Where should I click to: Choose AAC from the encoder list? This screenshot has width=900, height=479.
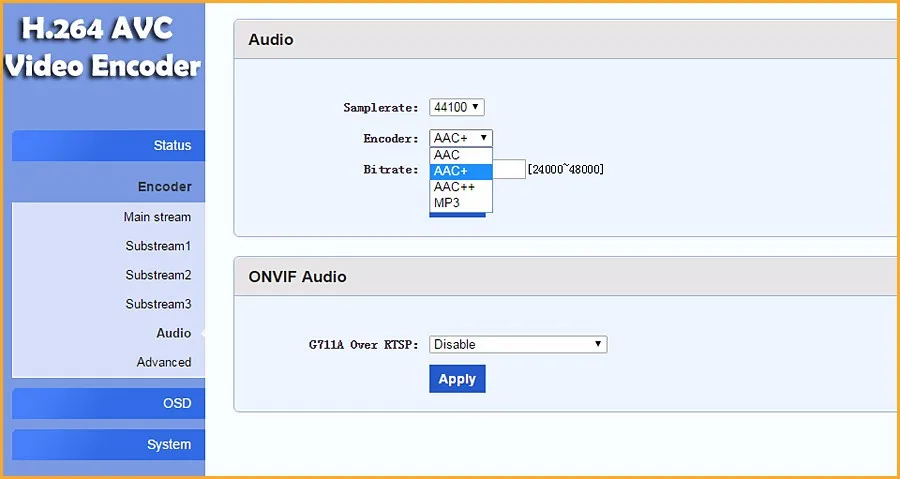[461, 155]
